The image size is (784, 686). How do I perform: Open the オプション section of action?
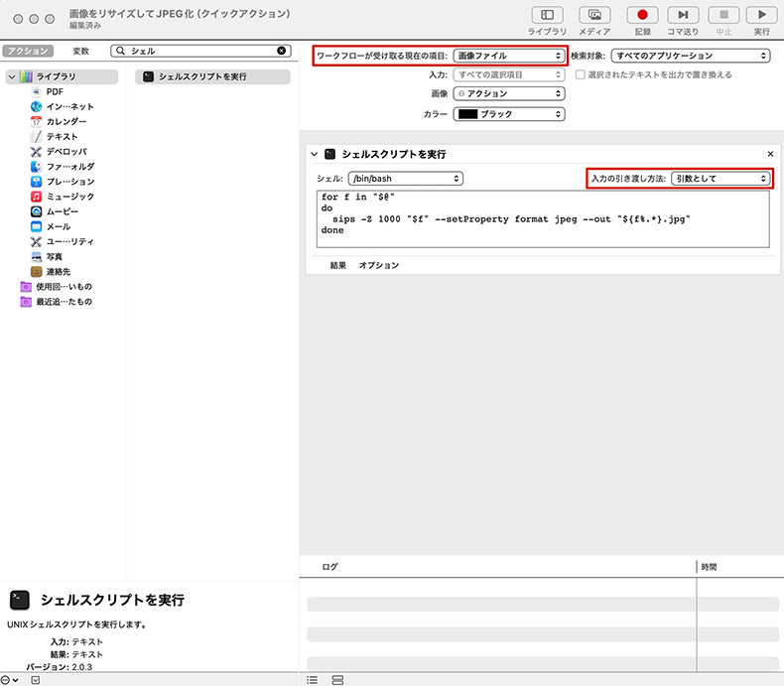pos(378,265)
